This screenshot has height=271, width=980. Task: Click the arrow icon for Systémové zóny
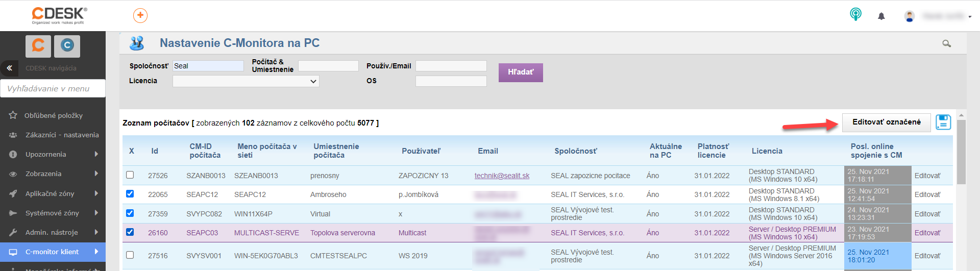coord(13,213)
